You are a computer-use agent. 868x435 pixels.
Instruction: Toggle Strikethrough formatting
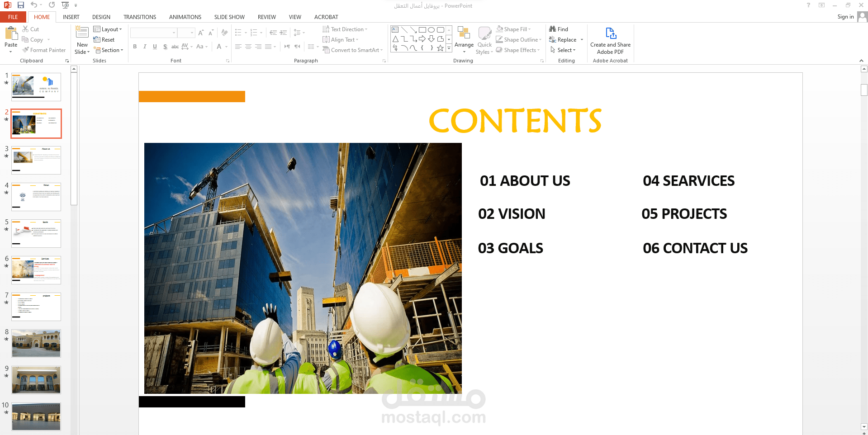175,47
